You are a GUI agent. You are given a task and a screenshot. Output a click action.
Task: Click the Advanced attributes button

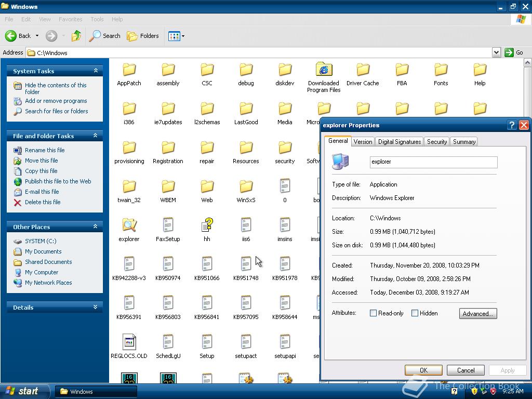(478, 313)
